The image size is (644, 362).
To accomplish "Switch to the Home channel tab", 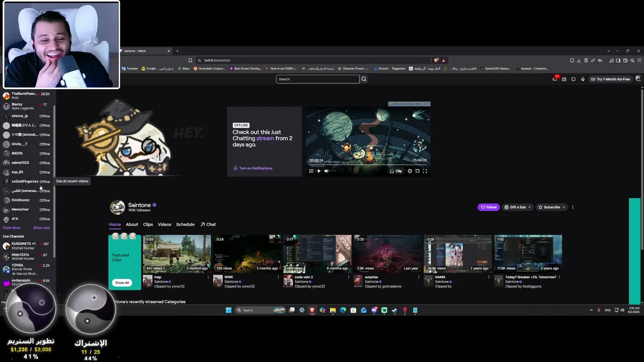I will 115,225.
